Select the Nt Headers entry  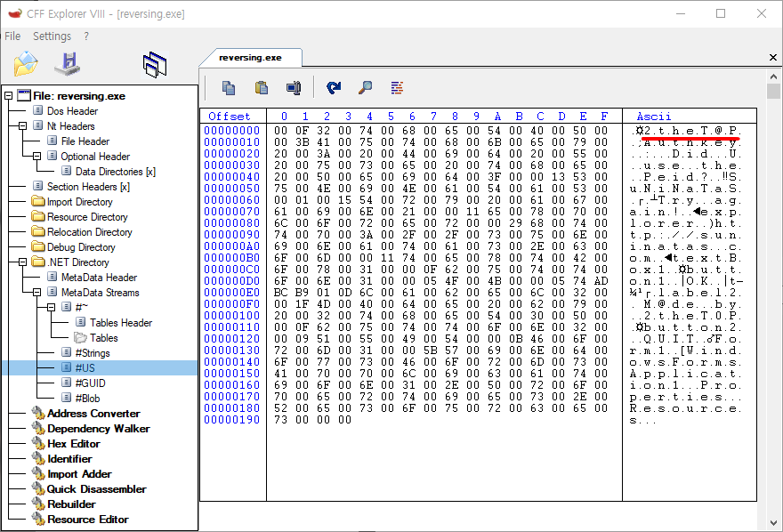coord(70,125)
